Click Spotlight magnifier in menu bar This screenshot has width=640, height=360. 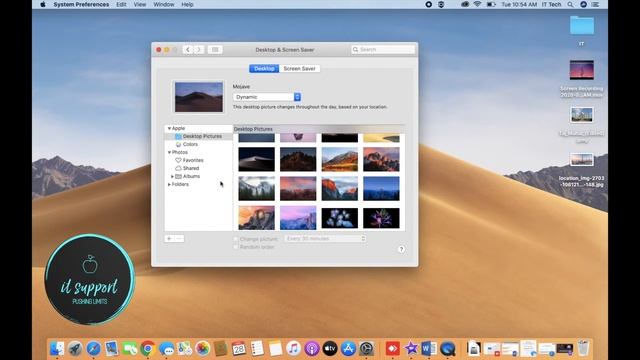pyautogui.click(x=570, y=4)
